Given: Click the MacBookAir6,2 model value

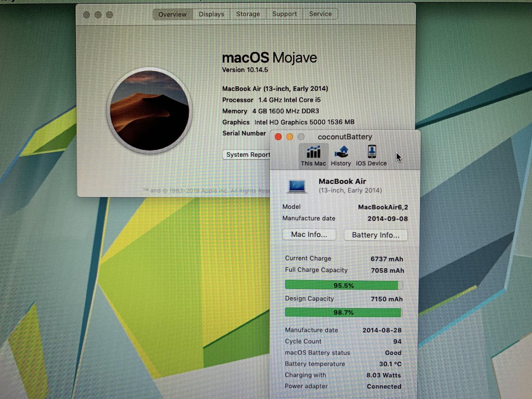Looking at the screenshot, I should (383, 207).
